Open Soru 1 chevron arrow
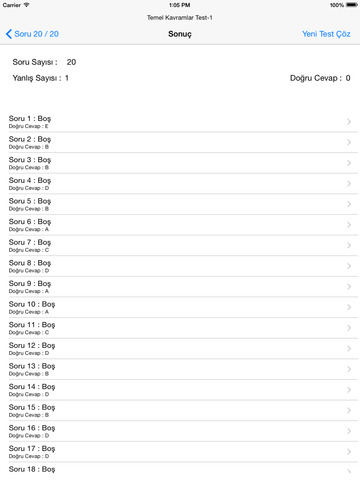 [x=349, y=122]
